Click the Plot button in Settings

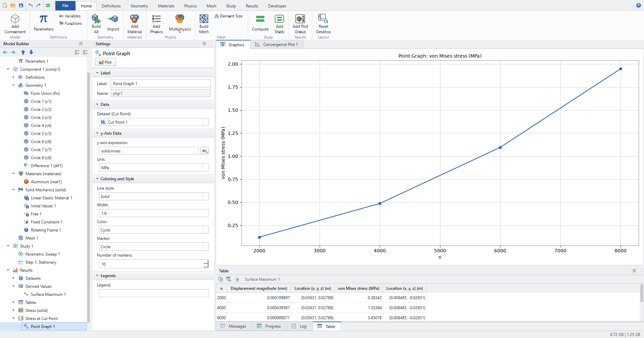click(x=106, y=62)
